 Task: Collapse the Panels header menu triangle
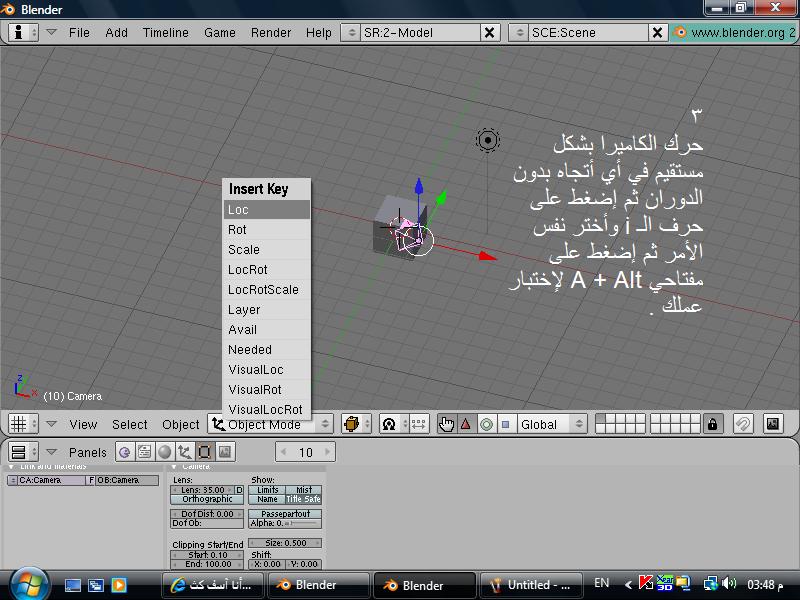pyautogui.click(x=51, y=452)
